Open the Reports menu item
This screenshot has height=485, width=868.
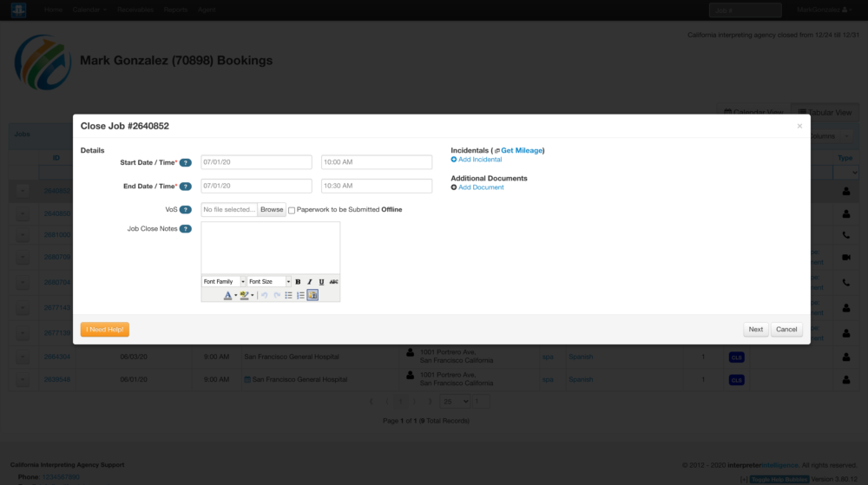click(x=175, y=10)
